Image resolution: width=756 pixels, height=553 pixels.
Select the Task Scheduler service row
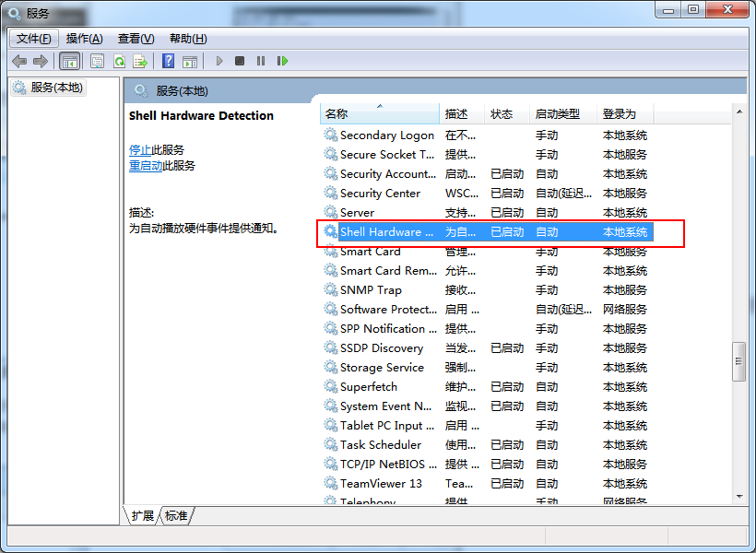[x=380, y=444]
